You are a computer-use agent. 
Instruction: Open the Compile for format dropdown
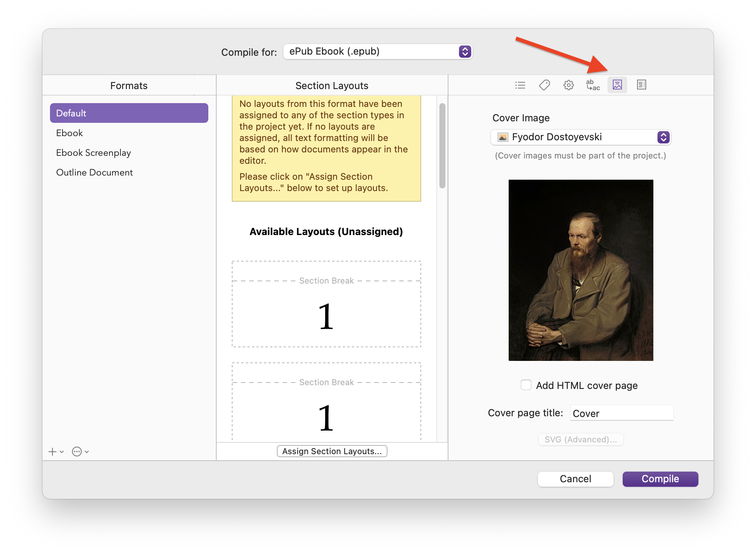(378, 52)
